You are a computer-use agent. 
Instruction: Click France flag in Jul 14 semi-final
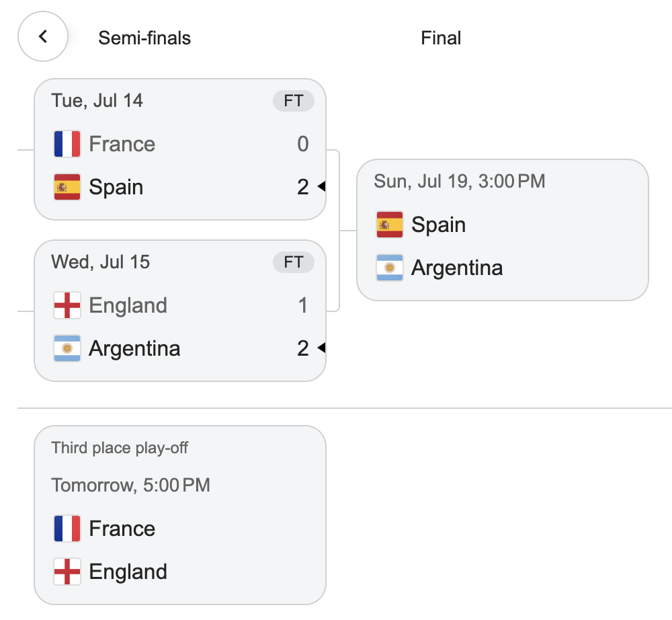(x=67, y=144)
